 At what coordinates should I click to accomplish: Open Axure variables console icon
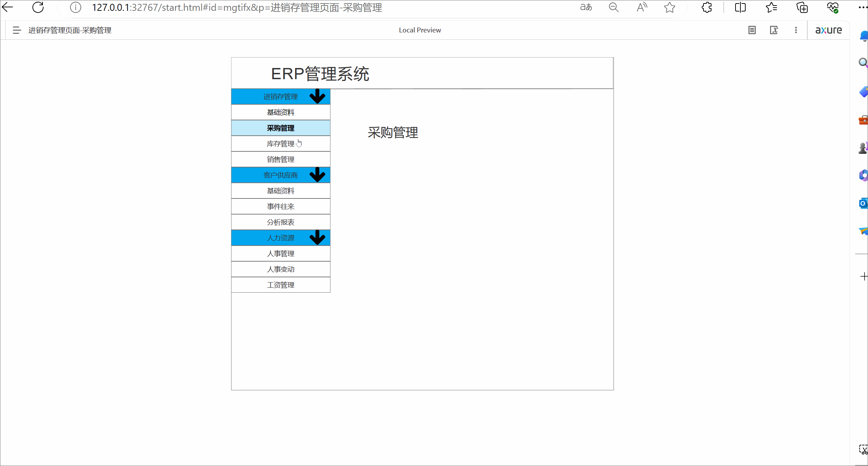[x=774, y=30]
